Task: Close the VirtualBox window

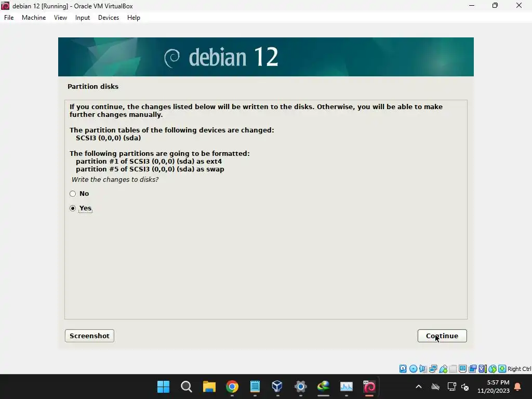Action: [x=519, y=6]
